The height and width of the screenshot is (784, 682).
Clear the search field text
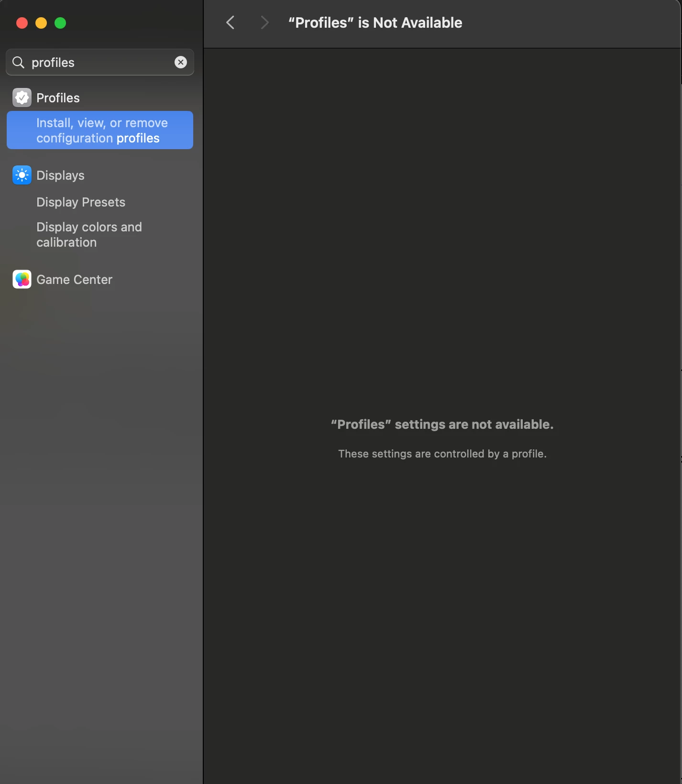pos(181,62)
